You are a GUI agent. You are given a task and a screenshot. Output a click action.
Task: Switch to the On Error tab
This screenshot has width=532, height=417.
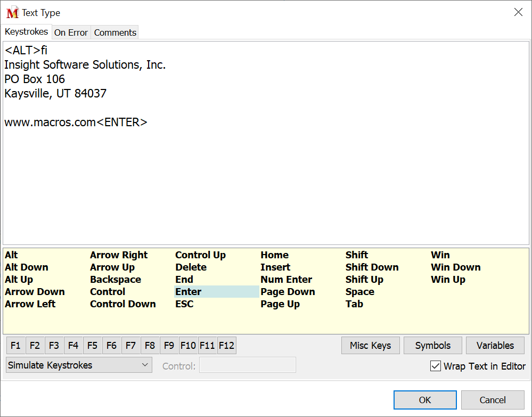(71, 32)
